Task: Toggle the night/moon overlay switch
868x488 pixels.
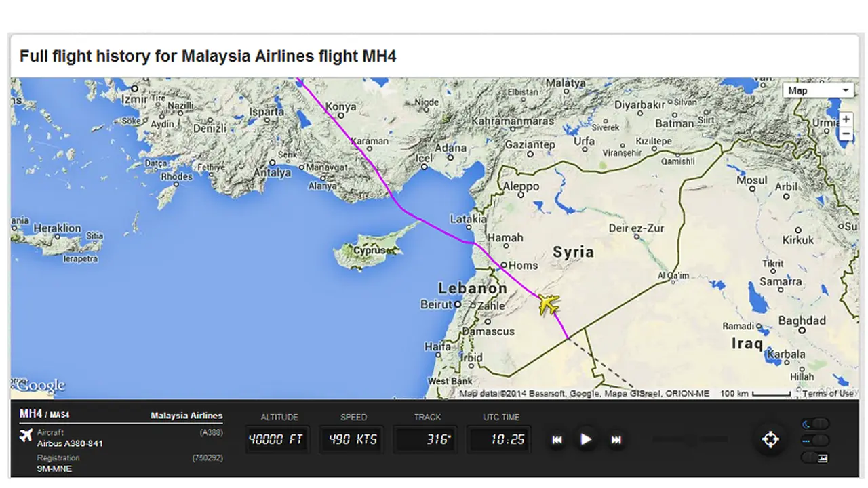Action: (x=815, y=424)
